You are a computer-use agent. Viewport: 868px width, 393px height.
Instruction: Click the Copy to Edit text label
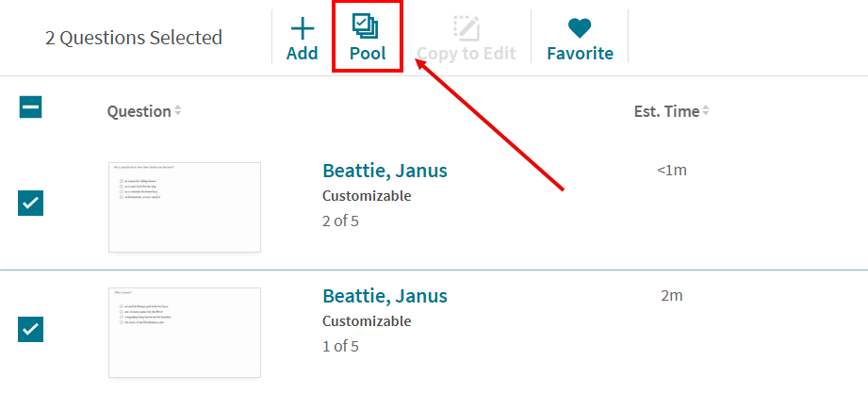[467, 54]
